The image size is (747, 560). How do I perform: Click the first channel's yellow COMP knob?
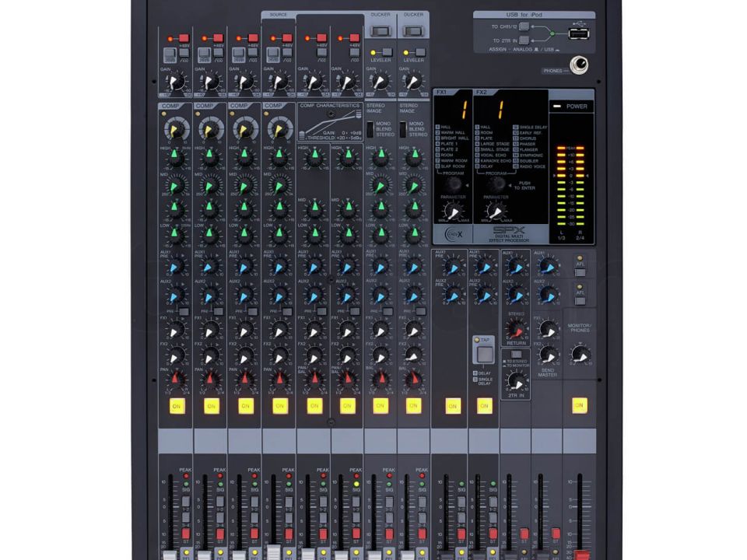(x=177, y=129)
